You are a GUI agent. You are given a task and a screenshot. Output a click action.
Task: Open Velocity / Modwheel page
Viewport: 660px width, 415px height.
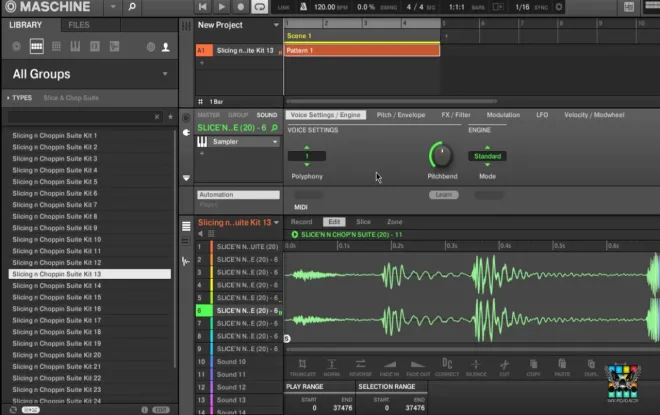click(x=594, y=115)
